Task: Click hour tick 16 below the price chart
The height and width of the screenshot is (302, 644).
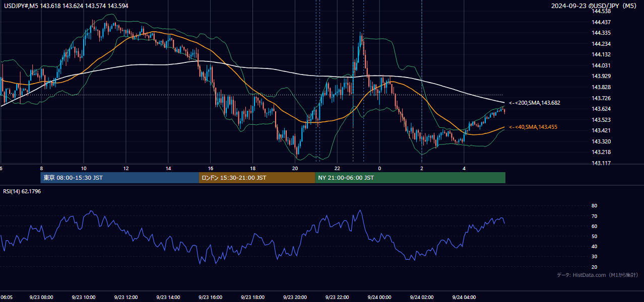Action: pyautogui.click(x=211, y=169)
